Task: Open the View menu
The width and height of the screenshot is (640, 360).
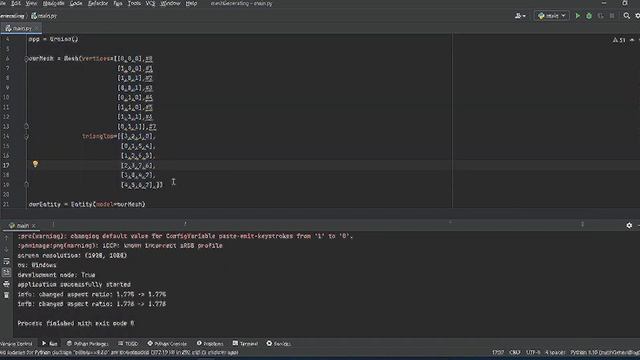Action: [x=31, y=3]
